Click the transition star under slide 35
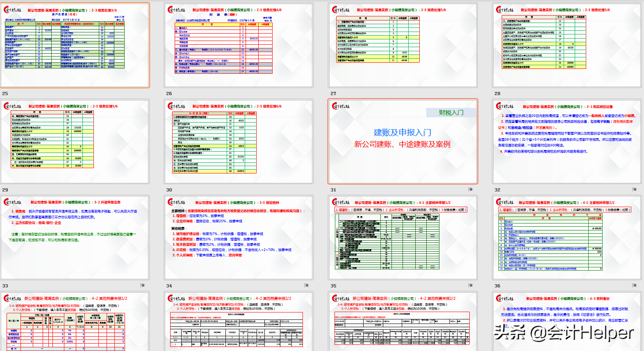The width and height of the screenshot is (644, 351). [471, 285]
